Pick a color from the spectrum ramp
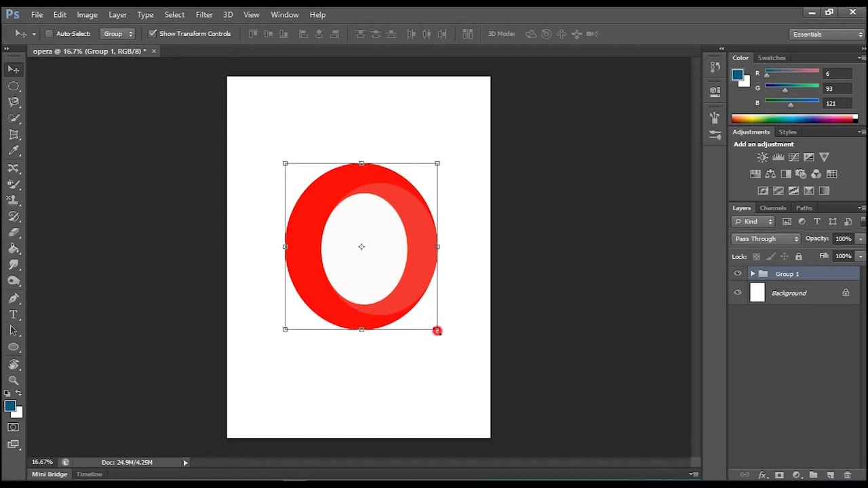Image resolution: width=868 pixels, height=488 pixels. (x=794, y=119)
